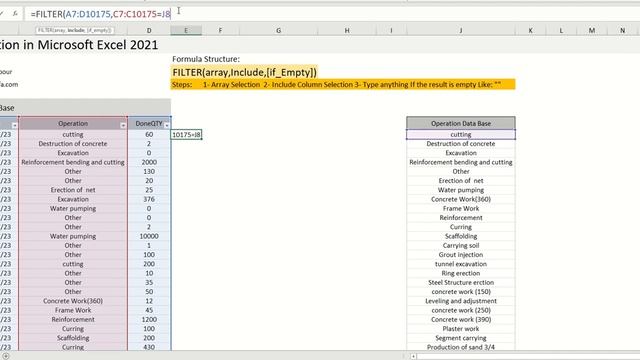The image size is (640, 360).
Task: Select 'Steel Structure erction' cell
Action: coord(461,282)
